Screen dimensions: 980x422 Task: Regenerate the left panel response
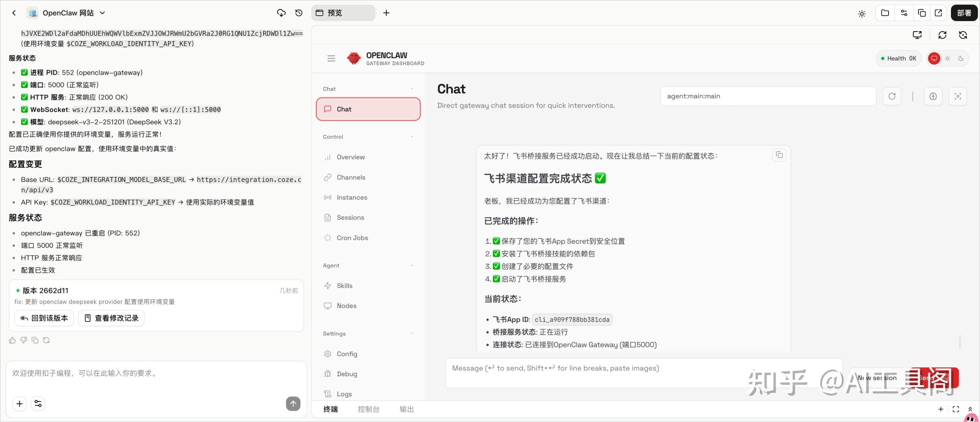coord(46,340)
